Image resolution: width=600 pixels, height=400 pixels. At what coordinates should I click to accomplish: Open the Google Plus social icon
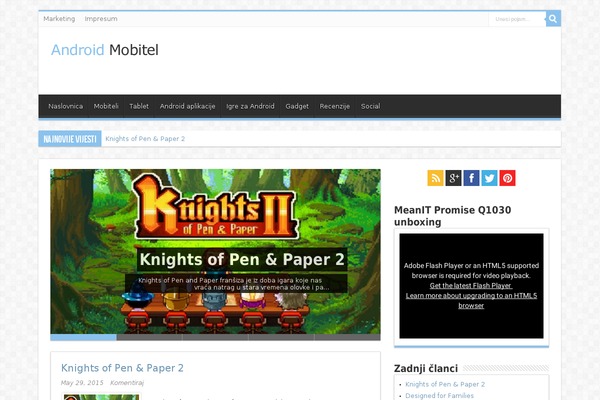(x=453, y=178)
